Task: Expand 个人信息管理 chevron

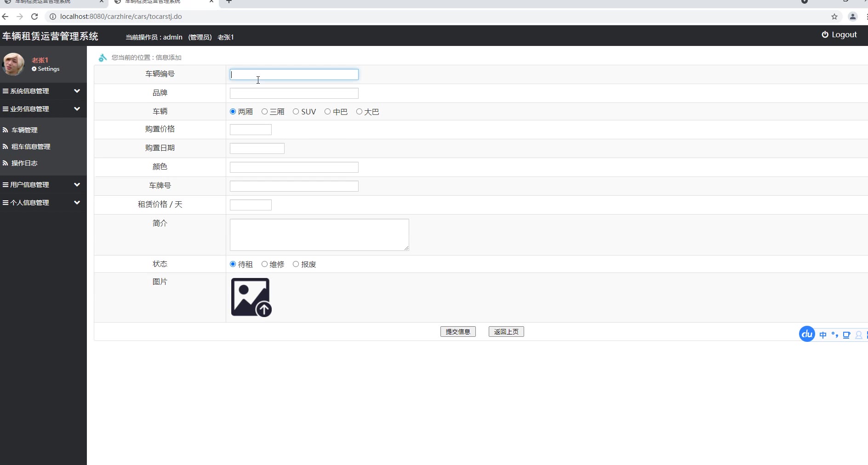Action: [x=77, y=203]
